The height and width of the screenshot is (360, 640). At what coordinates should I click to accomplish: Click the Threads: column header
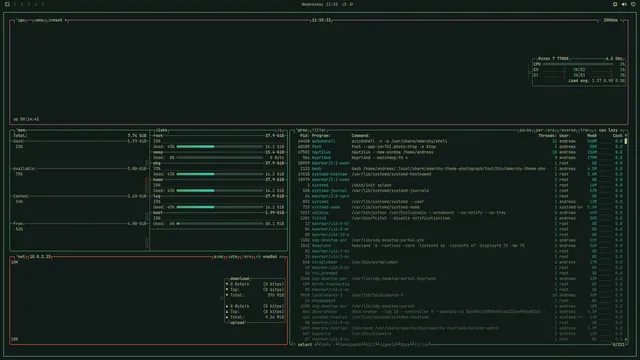(547, 136)
